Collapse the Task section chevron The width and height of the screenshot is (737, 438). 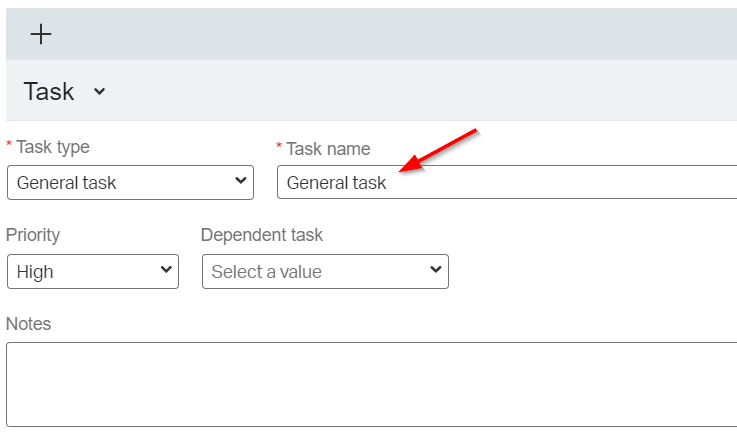pyautogui.click(x=99, y=92)
